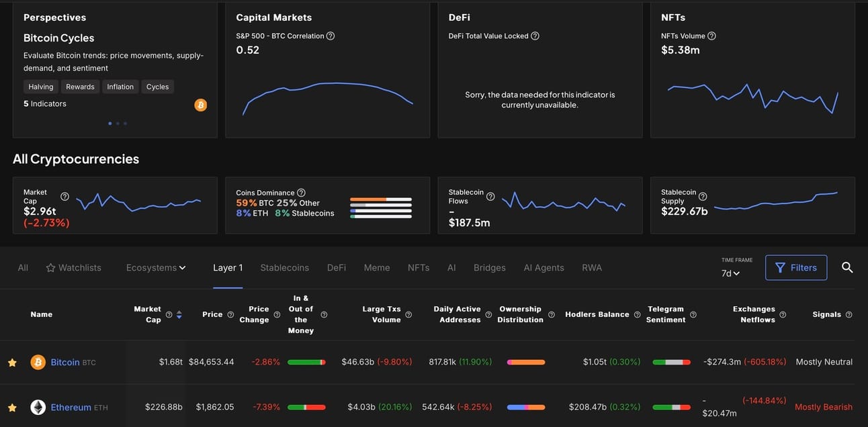Open help icon for Exchanges Netflows column

pyautogui.click(x=783, y=314)
